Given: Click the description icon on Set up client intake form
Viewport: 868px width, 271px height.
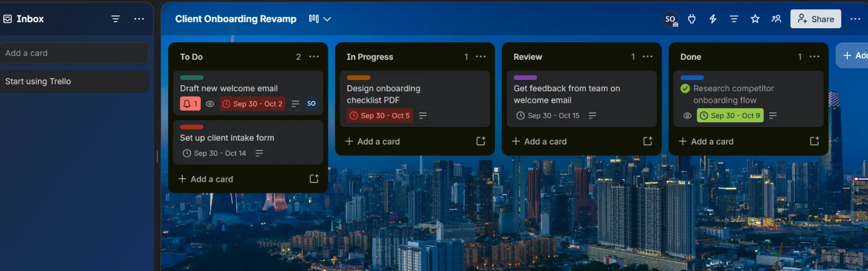Looking at the screenshot, I should (259, 153).
